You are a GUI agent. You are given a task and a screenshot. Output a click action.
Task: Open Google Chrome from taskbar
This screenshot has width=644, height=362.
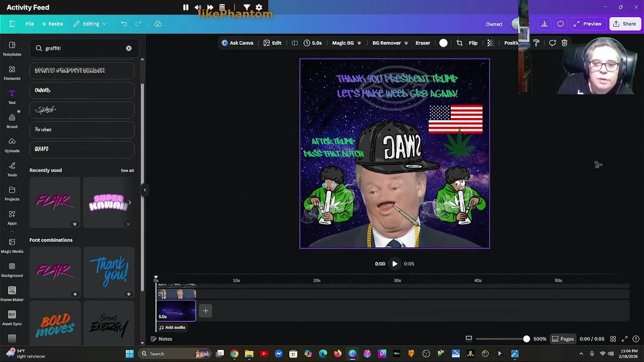(234, 353)
